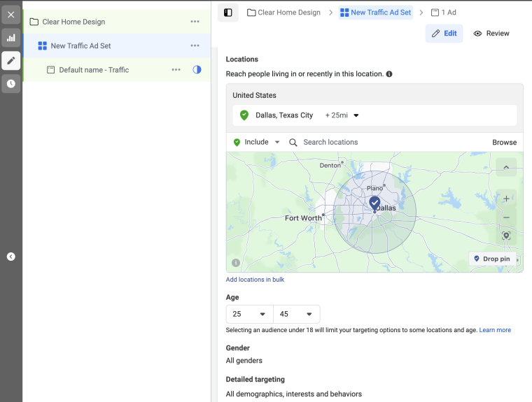Click the Plano map label
The height and width of the screenshot is (402, 532).
tap(374, 188)
